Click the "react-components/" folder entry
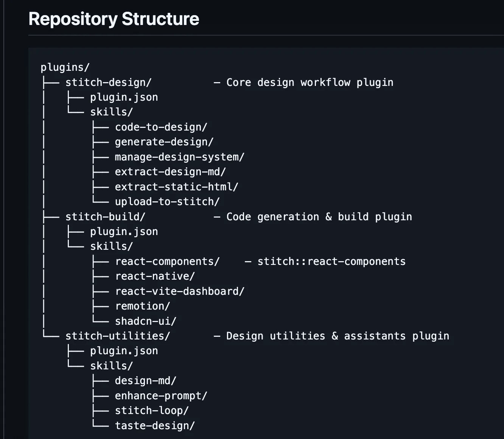 tap(167, 262)
